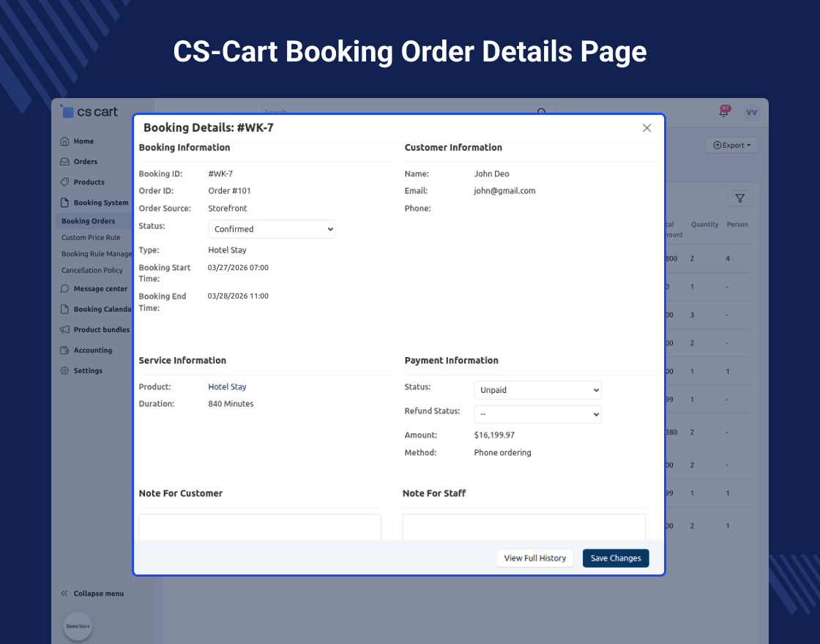Click the Products tag icon

tap(64, 182)
